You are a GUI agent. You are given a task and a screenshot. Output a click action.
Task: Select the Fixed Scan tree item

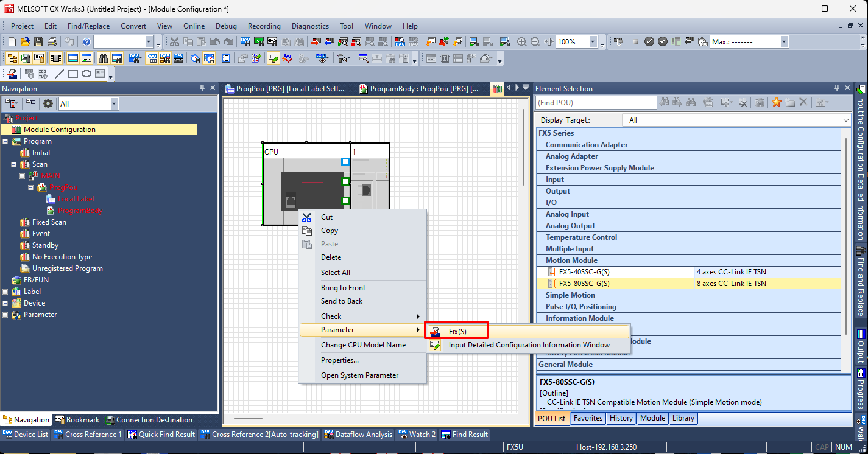(x=49, y=222)
